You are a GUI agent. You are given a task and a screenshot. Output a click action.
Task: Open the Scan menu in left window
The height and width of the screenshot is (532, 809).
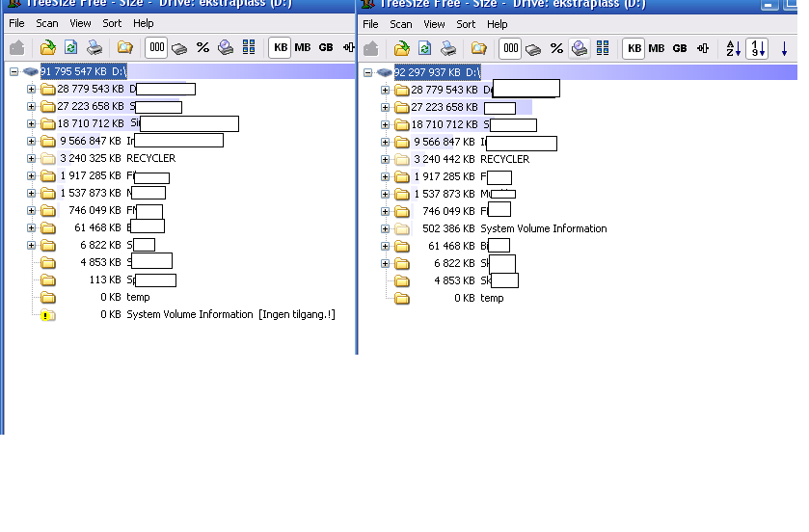tap(47, 23)
